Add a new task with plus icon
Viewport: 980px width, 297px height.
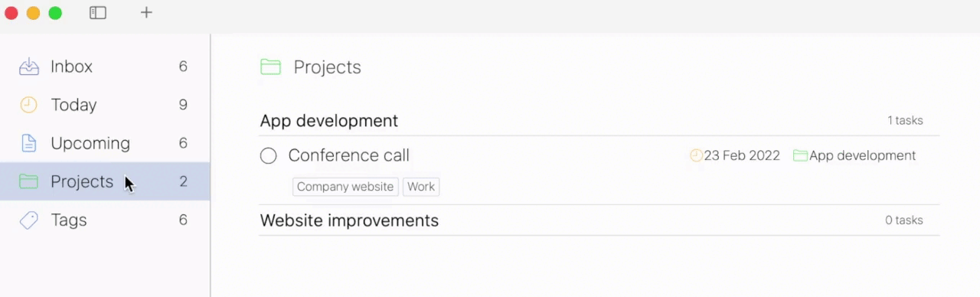point(146,12)
